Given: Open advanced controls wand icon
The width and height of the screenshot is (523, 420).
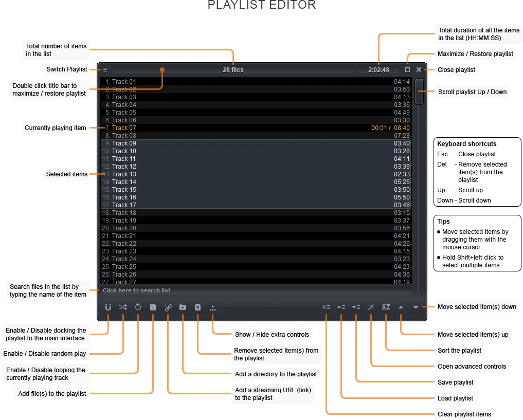Looking at the screenshot, I should [371, 307].
